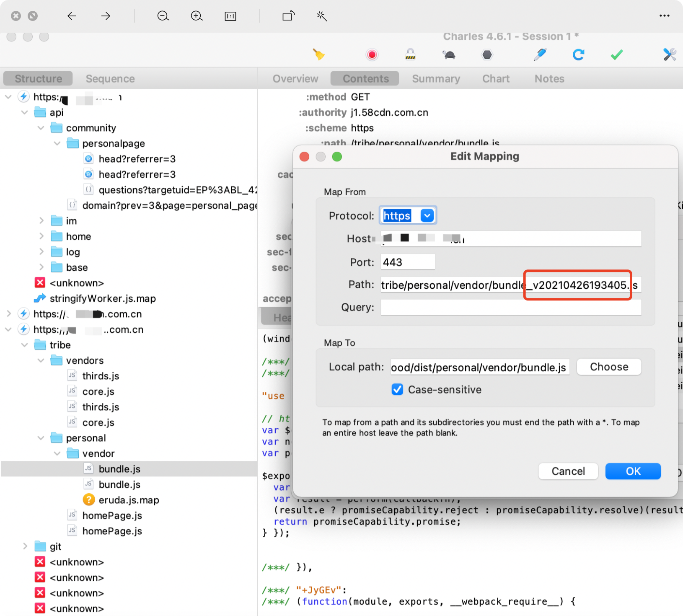Screen dimensions: 683x616
Task: Collapse the personal folder
Action: tap(41, 438)
